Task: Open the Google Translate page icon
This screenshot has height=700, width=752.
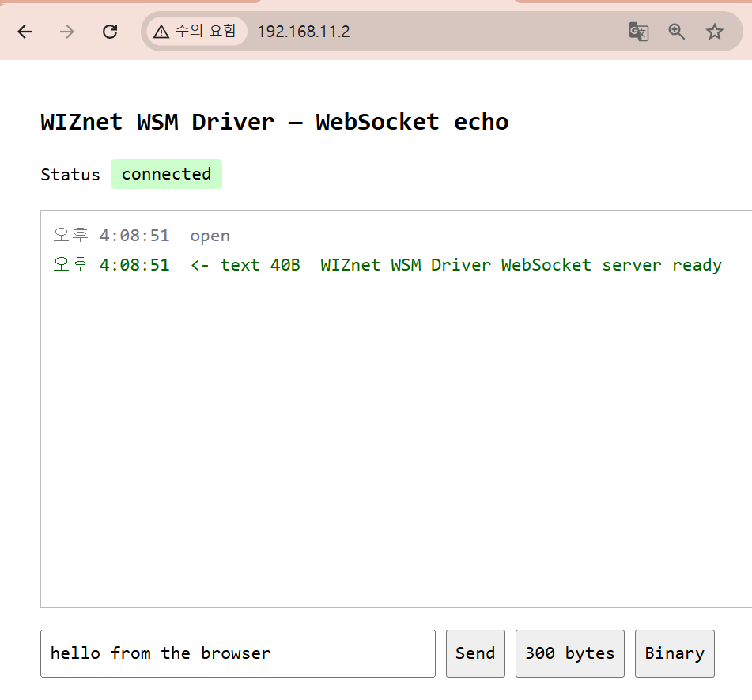Action: coord(638,32)
